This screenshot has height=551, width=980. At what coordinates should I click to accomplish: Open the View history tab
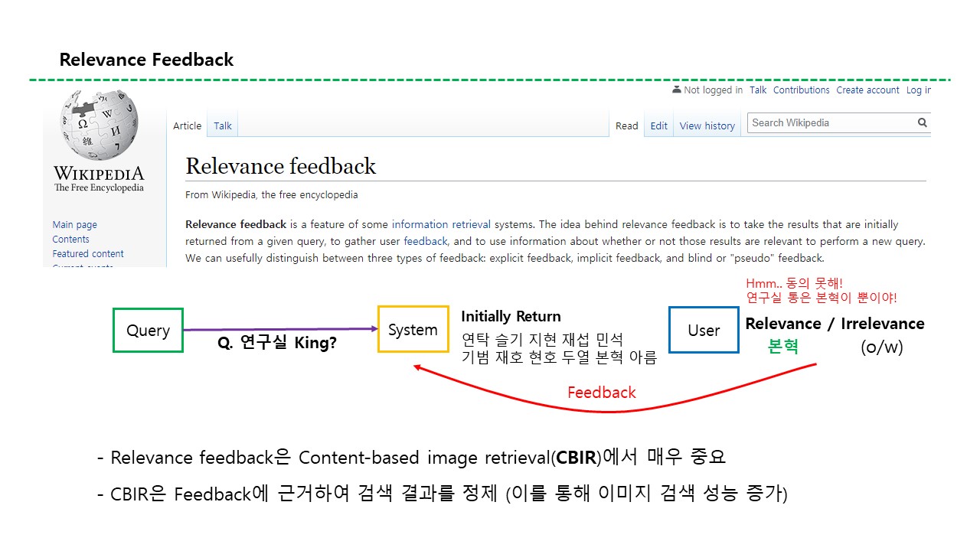(707, 126)
